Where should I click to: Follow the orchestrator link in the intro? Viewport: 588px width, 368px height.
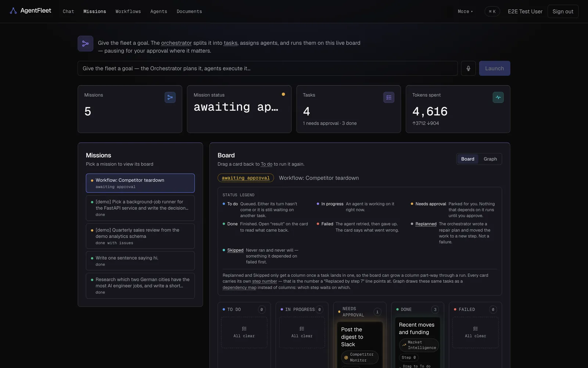(x=176, y=43)
